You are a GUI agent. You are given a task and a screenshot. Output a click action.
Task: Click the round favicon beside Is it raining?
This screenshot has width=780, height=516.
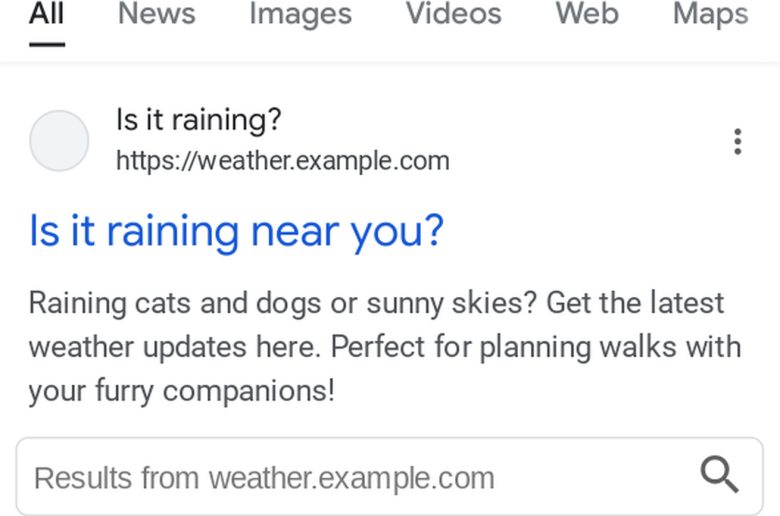coord(59,141)
